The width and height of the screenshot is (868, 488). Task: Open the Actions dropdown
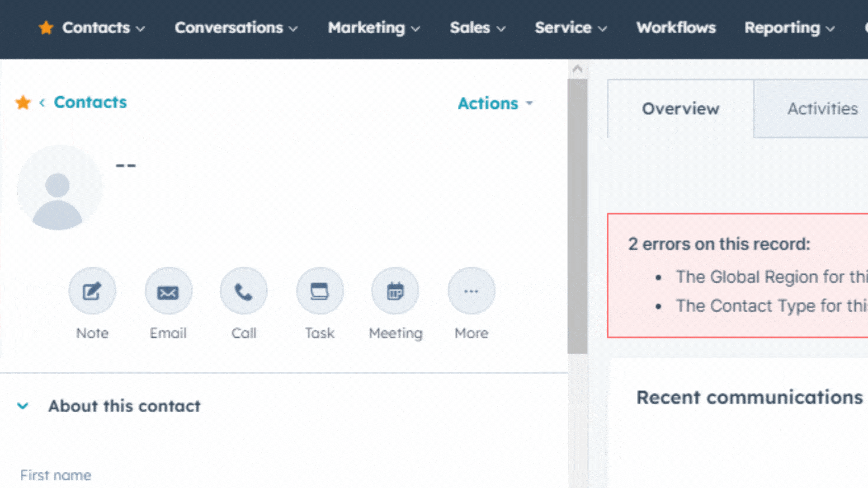tap(495, 103)
